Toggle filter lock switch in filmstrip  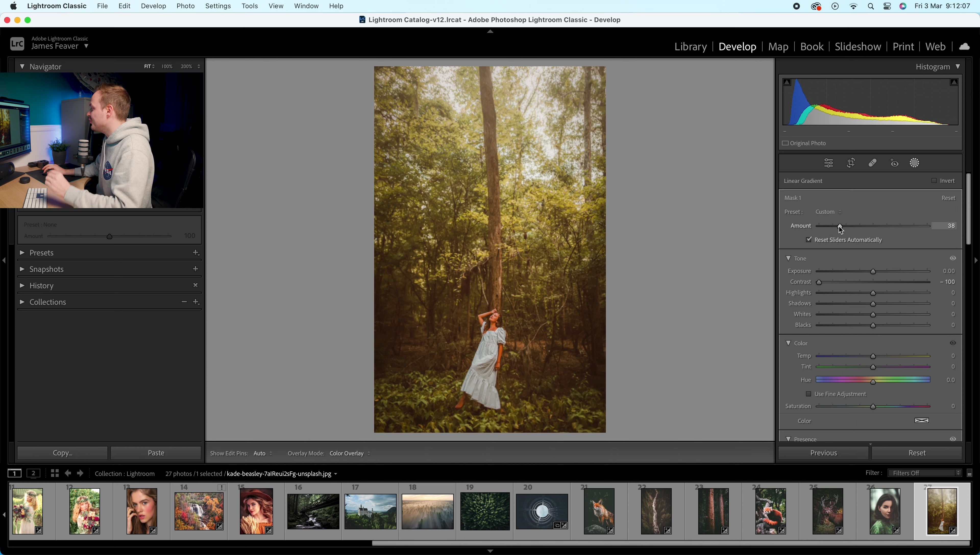click(969, 473)
